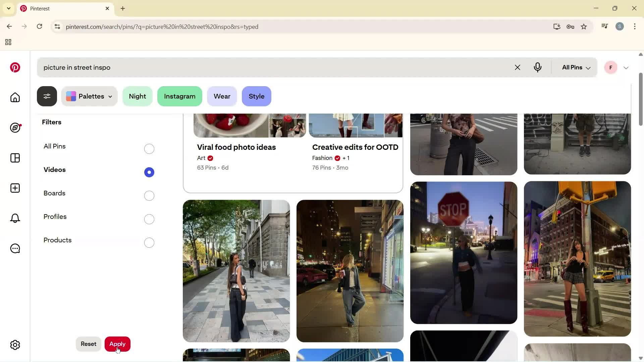Create a new pin with the plus icon
The height and width of the screenshot is (362, 644).
[x=15, y=188]
